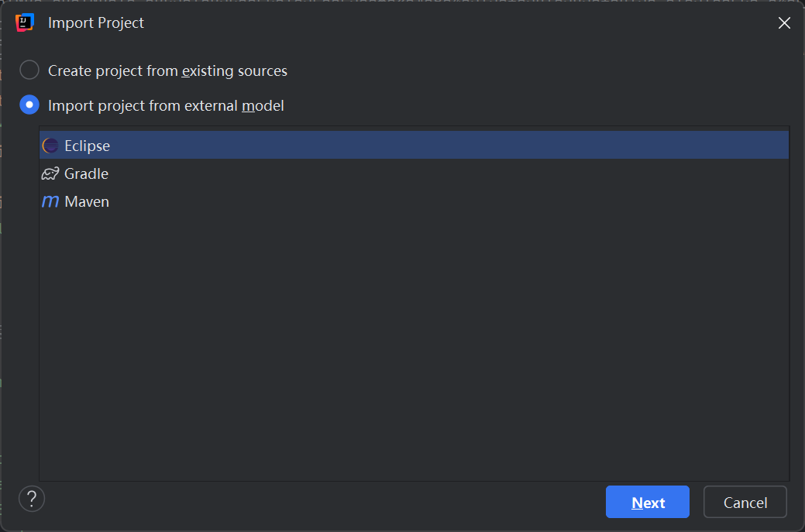This screenshot has height=532, width=805.
Task: Click the 'Import Project' dialog title text
Action: pyautogui.click(x=96, y=23)
